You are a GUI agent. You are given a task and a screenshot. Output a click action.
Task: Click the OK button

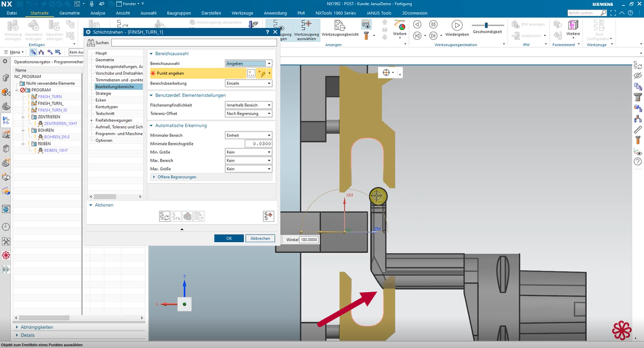pyautogui.click(x=229, y=238)
